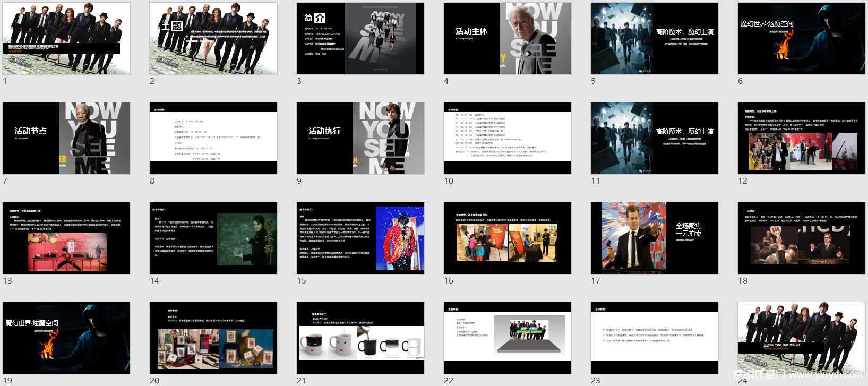
Task: Select slide 21 with mugs images
Action: click(360, 338)
